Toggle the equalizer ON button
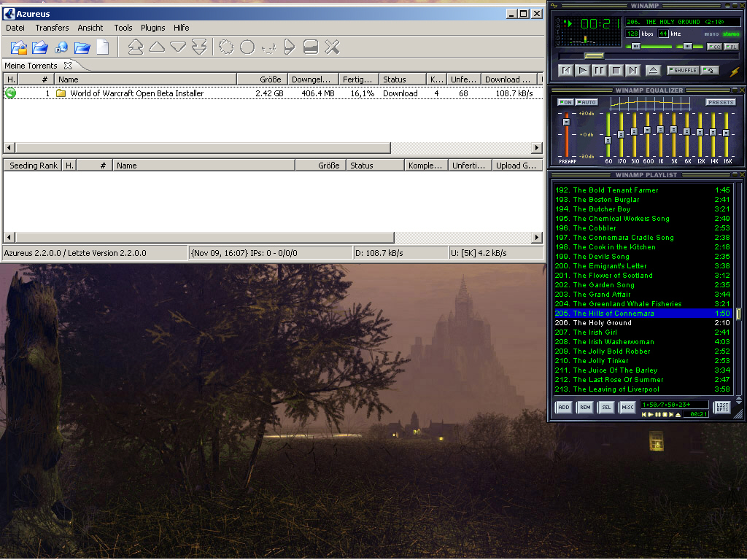747x560 pixels. point(565,102)
